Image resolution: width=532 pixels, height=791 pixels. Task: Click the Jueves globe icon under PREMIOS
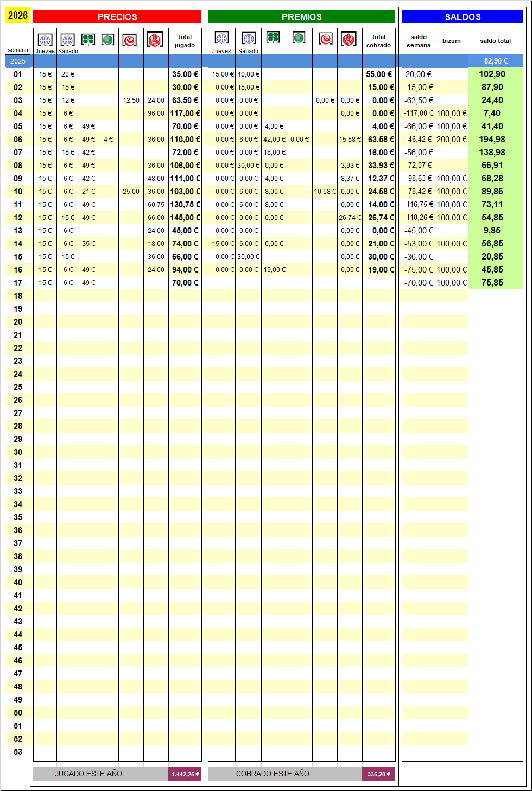[221, 38]
